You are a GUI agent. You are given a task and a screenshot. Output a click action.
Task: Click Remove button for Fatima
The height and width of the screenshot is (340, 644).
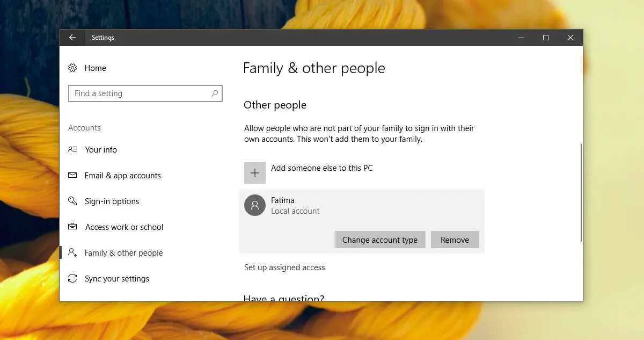pos(455,240)
